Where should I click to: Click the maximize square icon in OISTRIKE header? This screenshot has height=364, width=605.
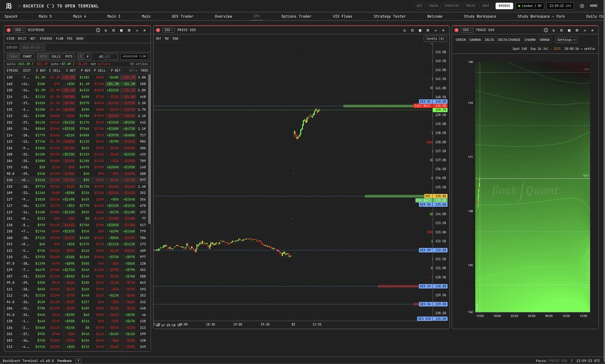(121, 30)
